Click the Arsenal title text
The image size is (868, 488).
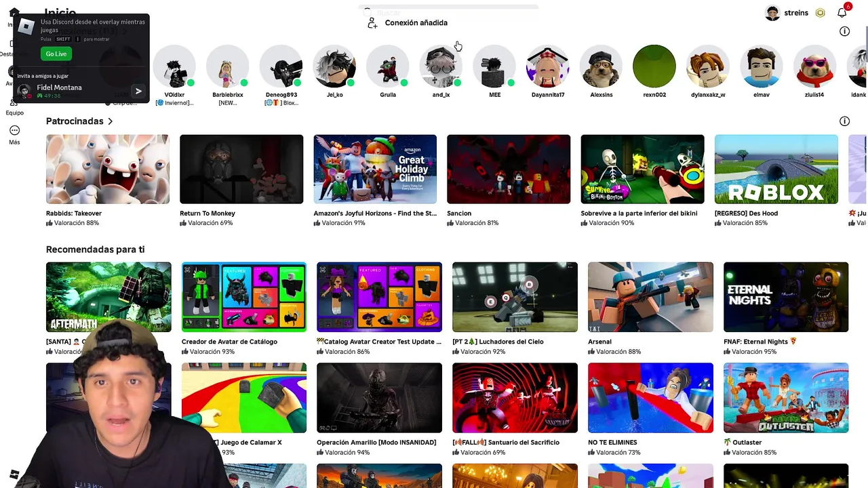(x=599, y=342)
